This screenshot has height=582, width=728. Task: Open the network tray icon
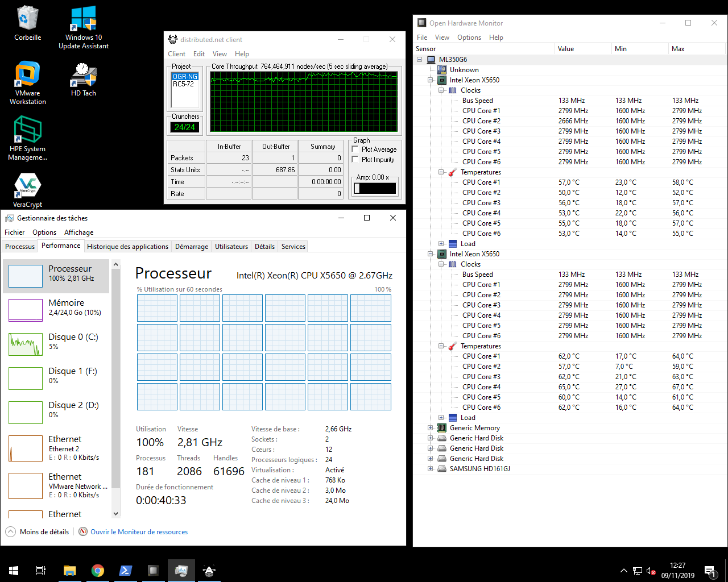[638, 571]
